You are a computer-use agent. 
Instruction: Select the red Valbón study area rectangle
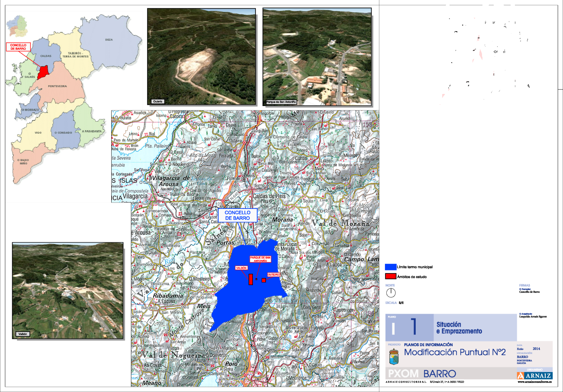pos(250,279)
